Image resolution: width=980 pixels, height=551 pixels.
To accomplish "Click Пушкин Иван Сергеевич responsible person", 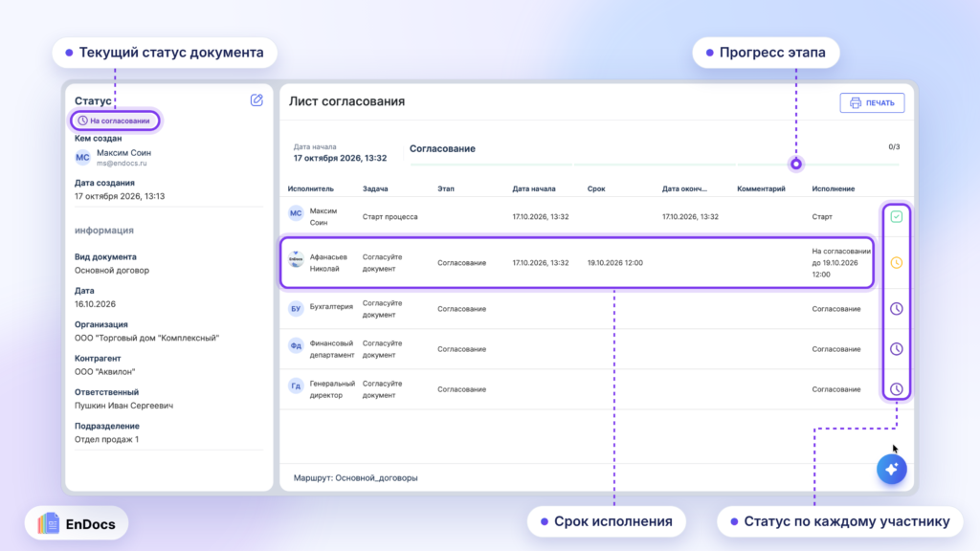I will click(123, 406).
